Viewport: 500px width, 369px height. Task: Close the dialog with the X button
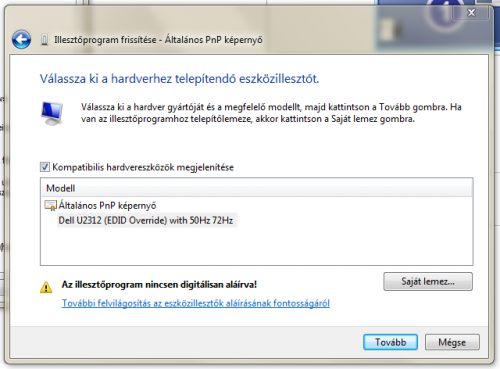471,13
